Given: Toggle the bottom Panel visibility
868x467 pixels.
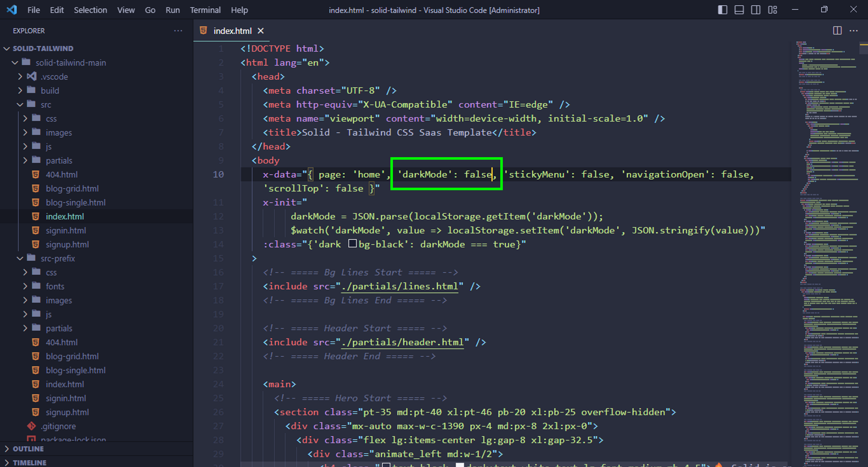Looking at the screenshot, I should coord(739,10).
